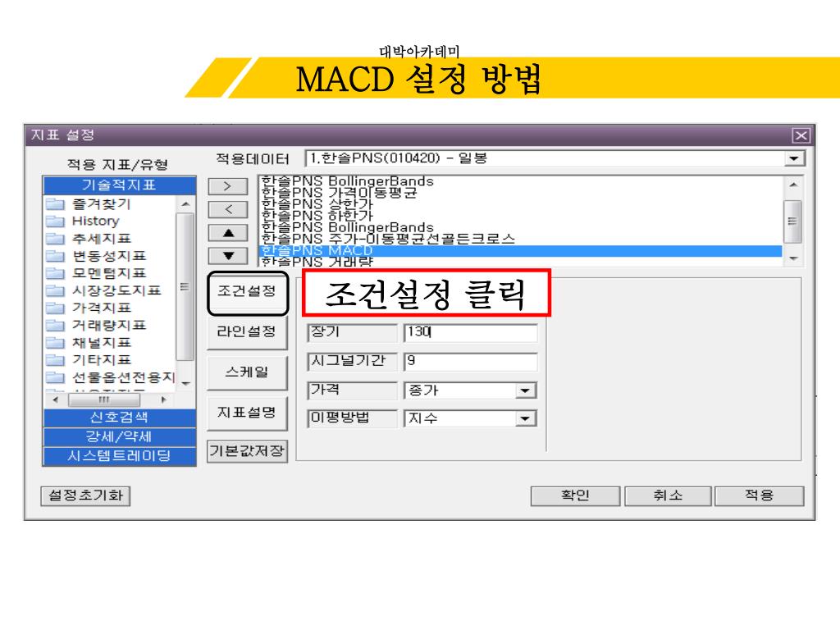Open the 추세지표 folder
The height and width of the screenshot is (630, 840).
point(89,239)
